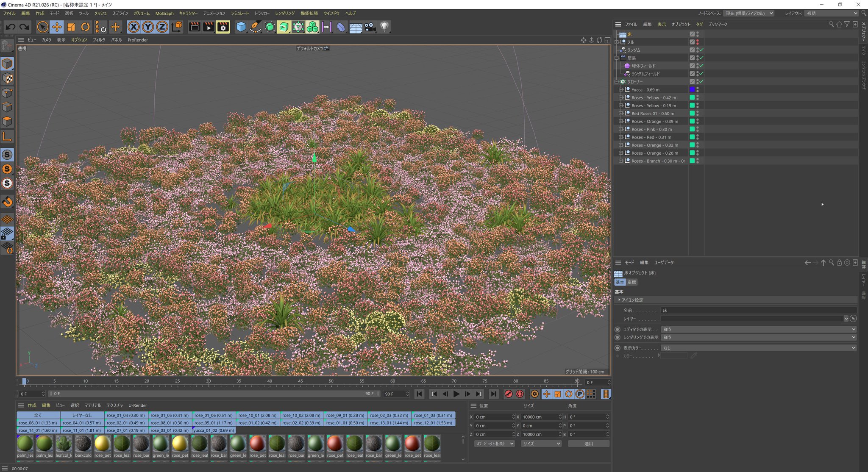Image resolution: width=868 pixels, height=472 pixels.
Task: Click the Undo arrow icon
Action: [11, 27]
